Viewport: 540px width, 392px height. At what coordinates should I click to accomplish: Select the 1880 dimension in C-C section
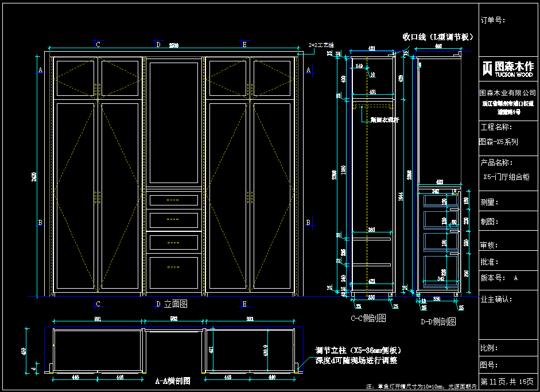[343, 169]
